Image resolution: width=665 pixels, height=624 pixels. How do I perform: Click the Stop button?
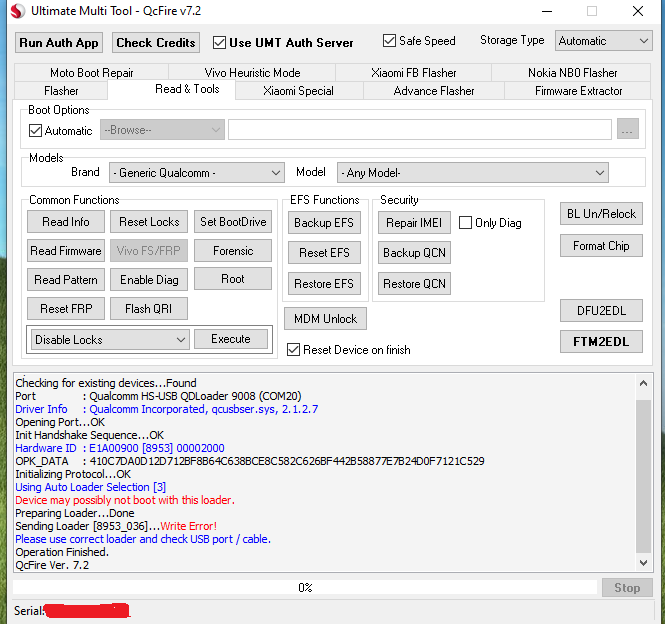pos(627,588)
